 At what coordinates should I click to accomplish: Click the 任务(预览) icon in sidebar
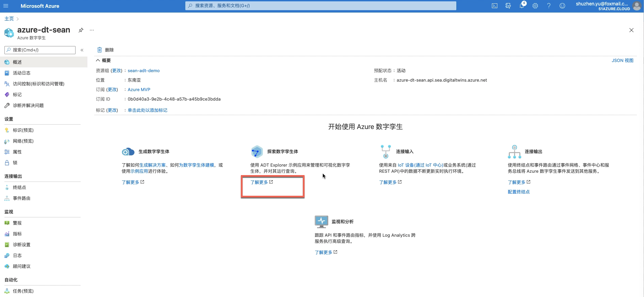pos(7,291)
